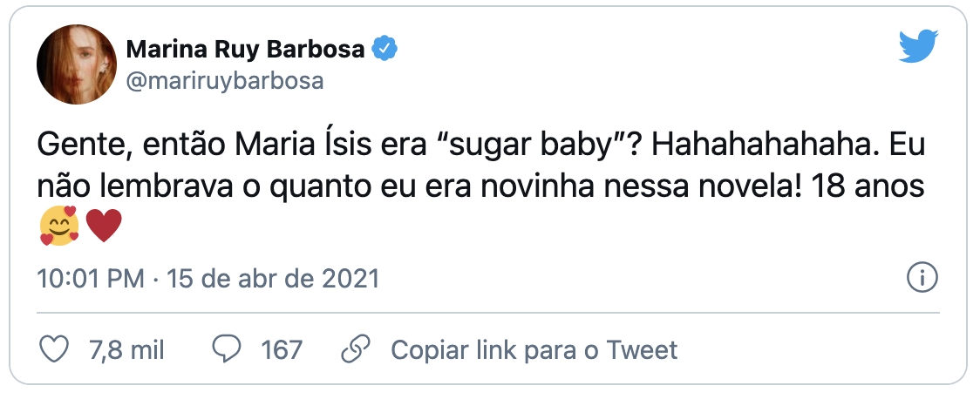Click "Copiar link para o Tweet"
This screenshot has height=399, width=980.
point(534,350)
